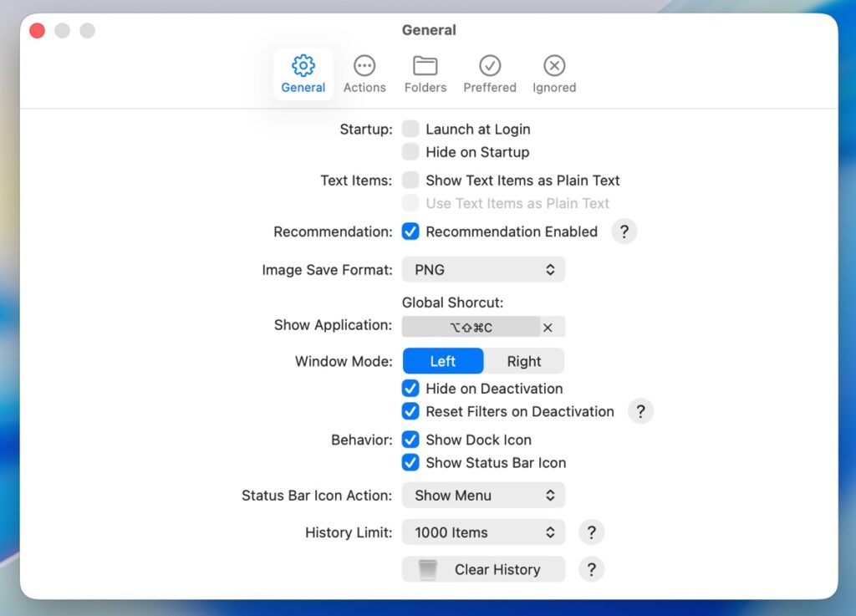Clear the Show Application shortcut with X

coord(548,328)
